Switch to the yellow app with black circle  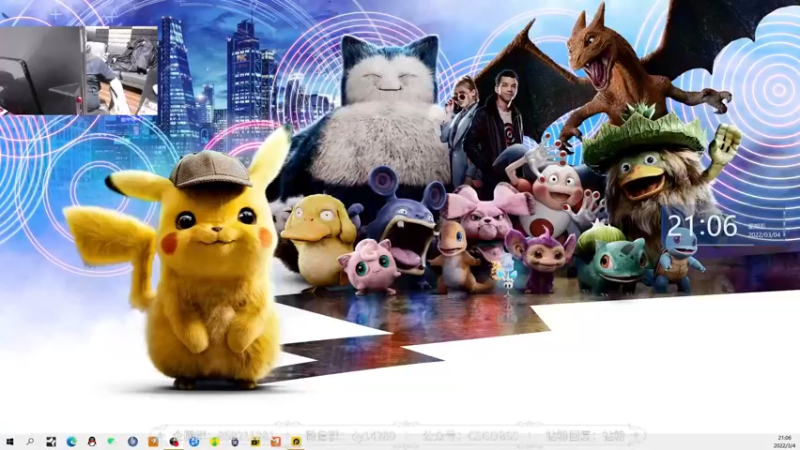pyautogui.click(x=296, y=441)
